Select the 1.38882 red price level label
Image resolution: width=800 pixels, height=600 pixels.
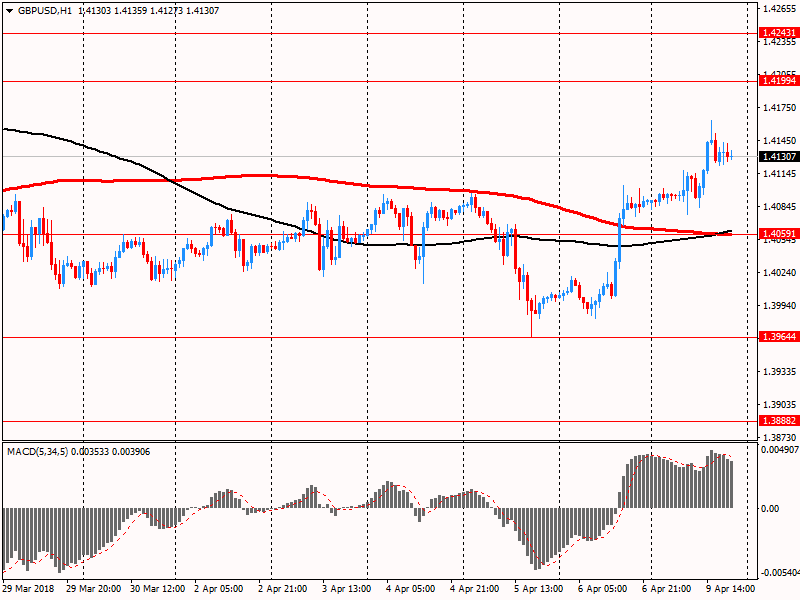tap(779, 421)
